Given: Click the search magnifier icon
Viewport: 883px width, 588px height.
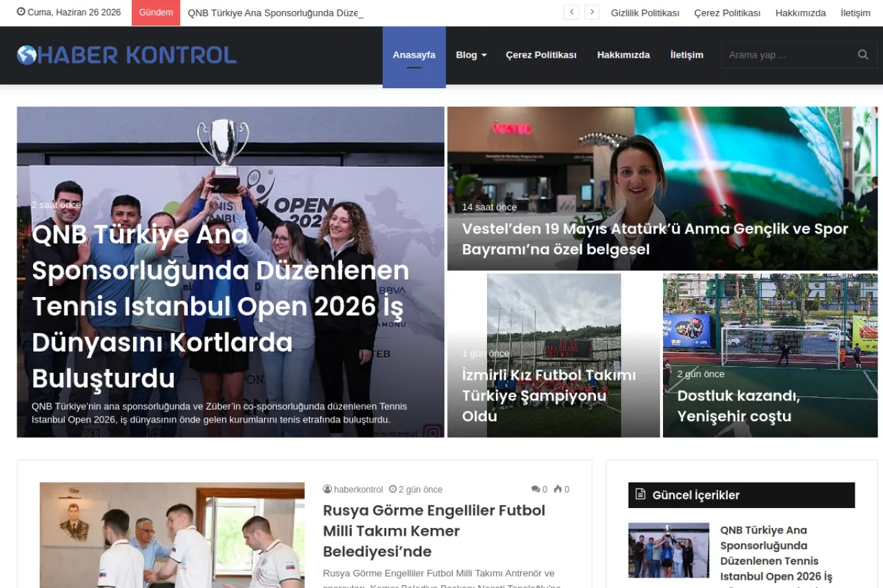Looking at the screenshot, I should (x=863, y=55).
